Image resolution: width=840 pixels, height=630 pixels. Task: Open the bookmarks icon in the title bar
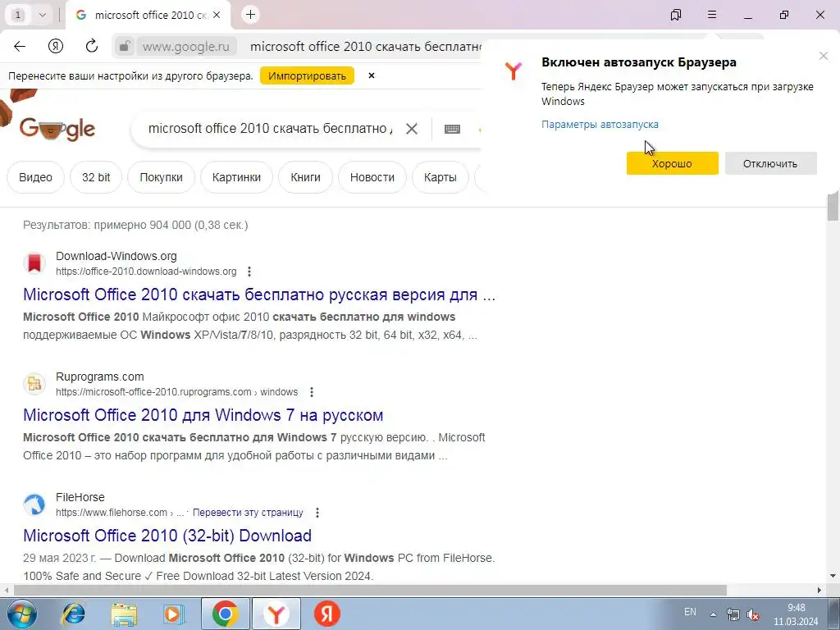click(x=676, y=15)
